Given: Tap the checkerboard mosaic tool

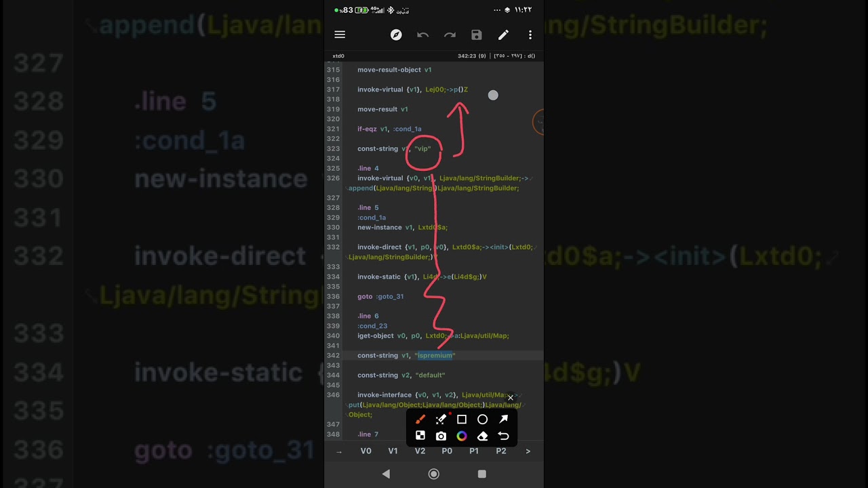Looking at the screenshot, I should point(420,436).
